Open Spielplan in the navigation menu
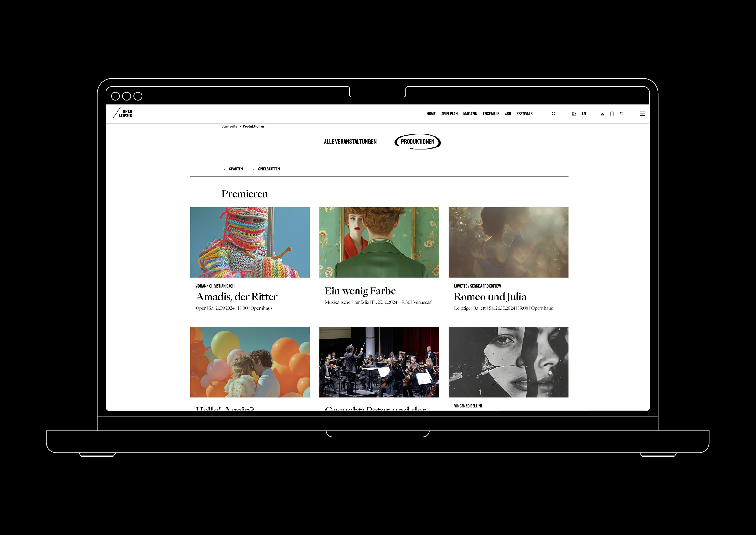 (x=449, y=114)
